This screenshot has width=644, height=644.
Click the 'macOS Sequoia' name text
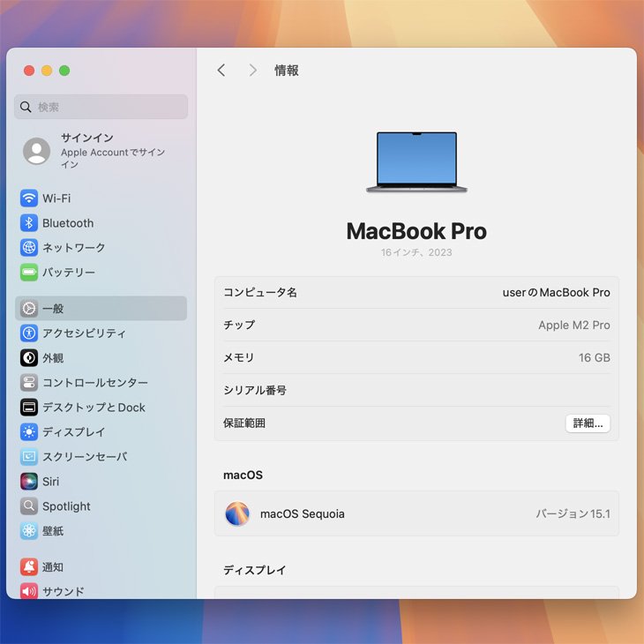303,513
